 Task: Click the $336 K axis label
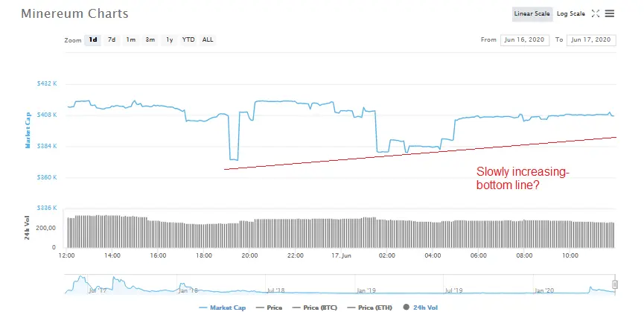pyautogui.click(x=47, y=208)
